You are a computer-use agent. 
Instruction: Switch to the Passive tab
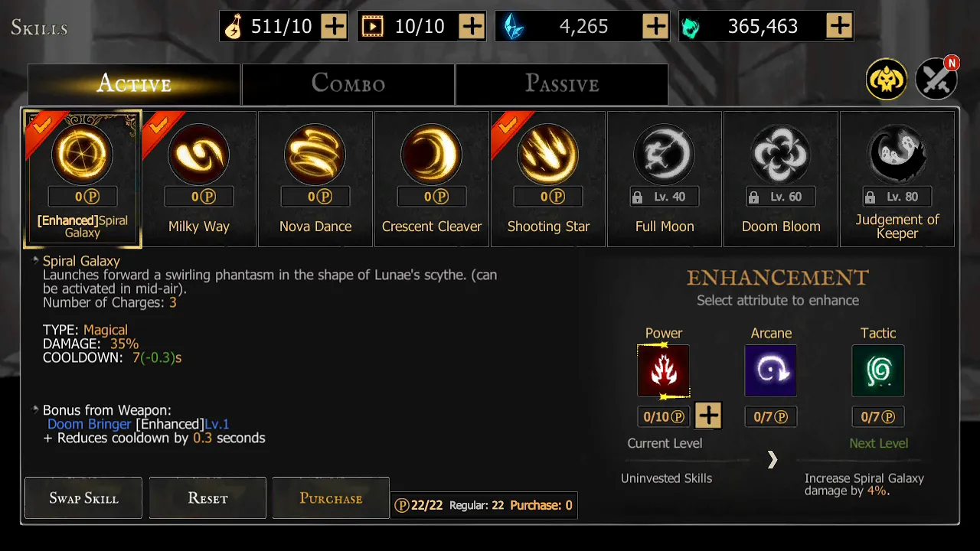tap(562, 84)
